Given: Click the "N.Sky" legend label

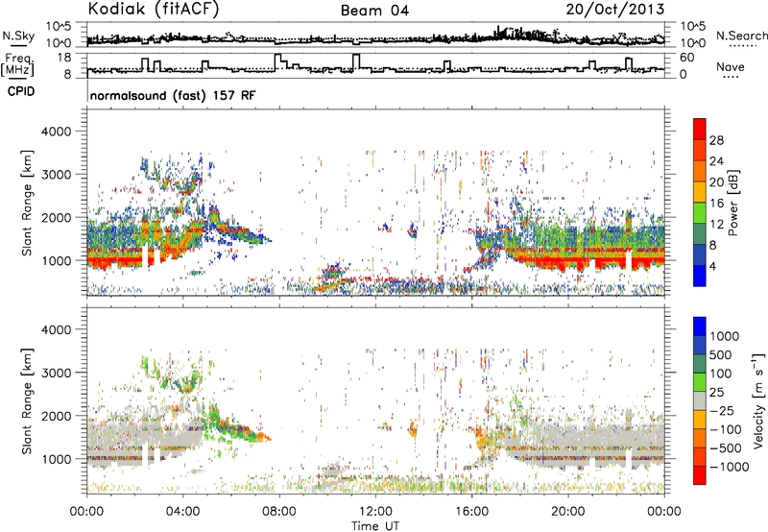Looking at the screenshot, I should (18, 36).
